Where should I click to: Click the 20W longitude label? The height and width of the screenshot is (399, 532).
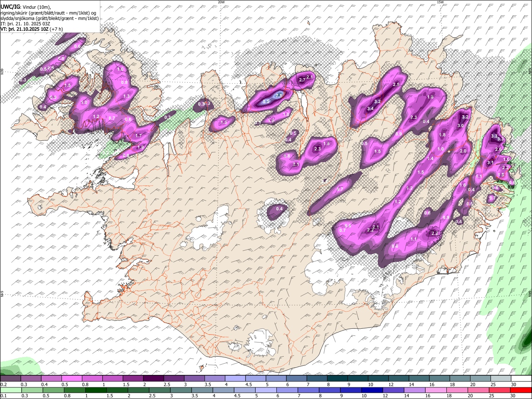[x=222, y=2]
